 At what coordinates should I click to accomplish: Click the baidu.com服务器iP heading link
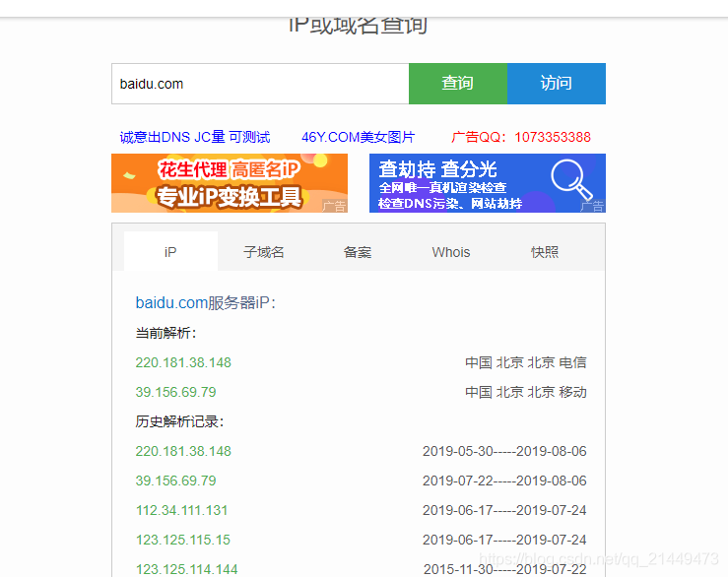click(205, 302)
